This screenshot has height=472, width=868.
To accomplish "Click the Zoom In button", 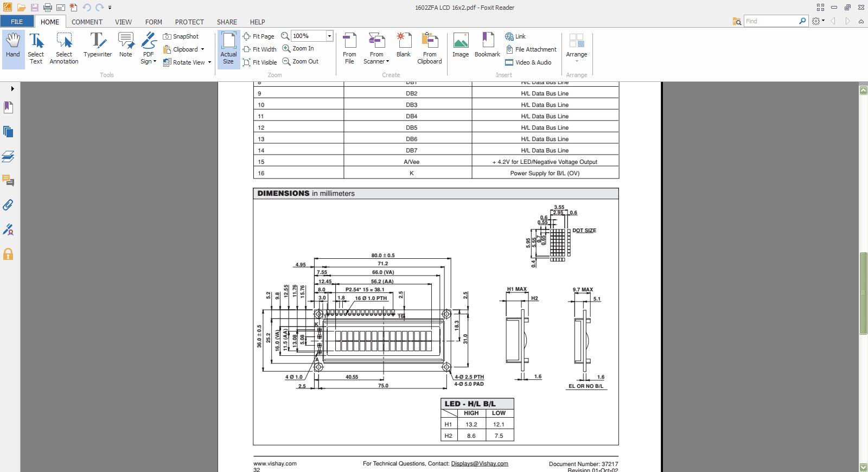I will pyautogui.click(x=298, y=48).
